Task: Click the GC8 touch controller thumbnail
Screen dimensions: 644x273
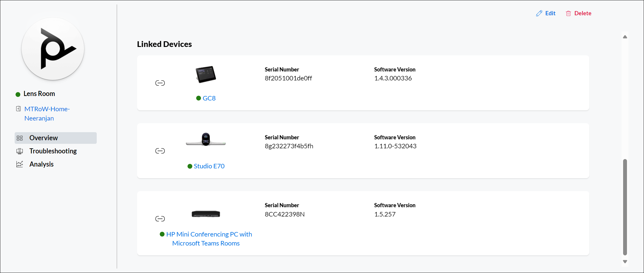Action: click(206, 74)
